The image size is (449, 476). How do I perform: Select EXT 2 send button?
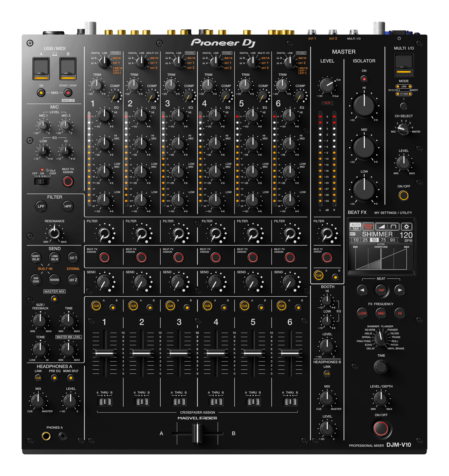(x=73, y=280)
